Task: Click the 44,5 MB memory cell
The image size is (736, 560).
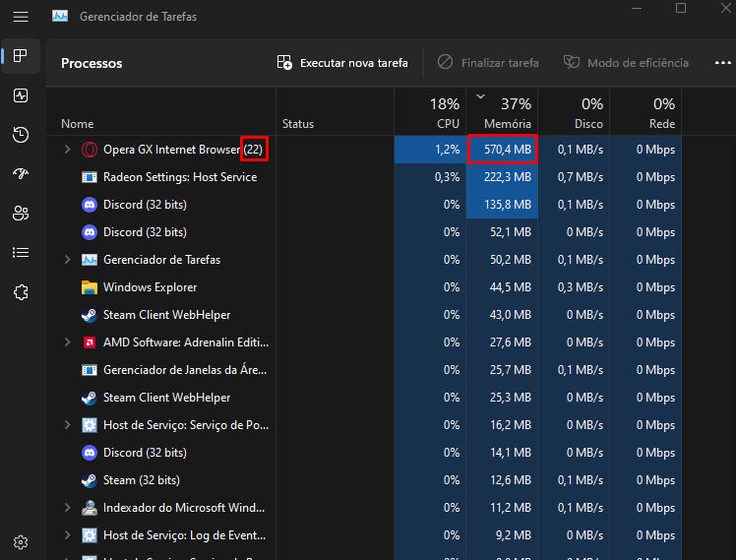Action: [x=502, y=287]
